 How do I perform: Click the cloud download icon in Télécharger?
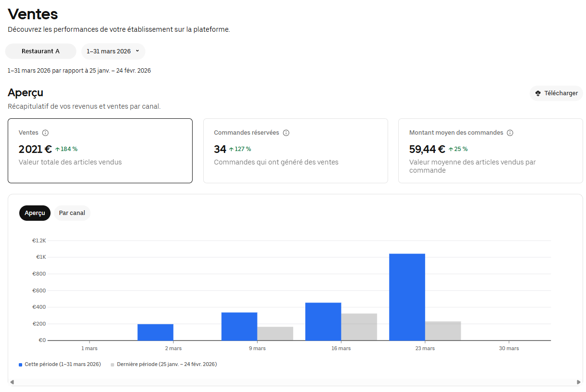(x=538, y=93)
